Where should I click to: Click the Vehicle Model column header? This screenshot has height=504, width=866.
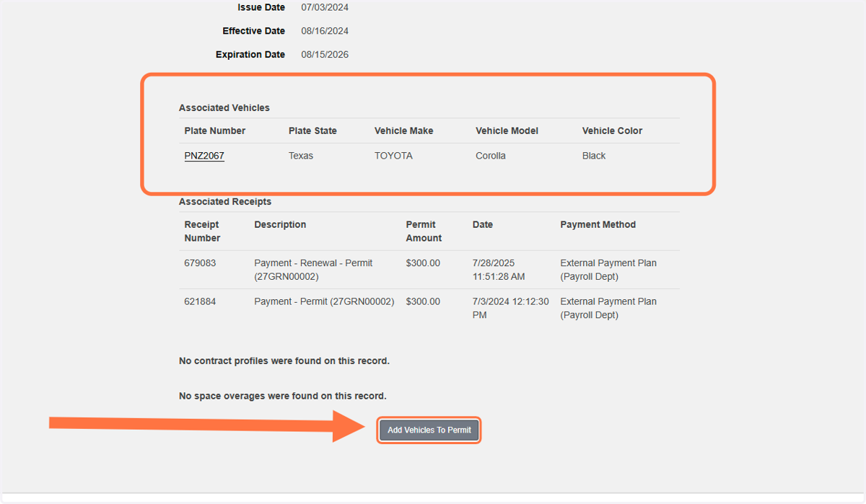(507, 131)
